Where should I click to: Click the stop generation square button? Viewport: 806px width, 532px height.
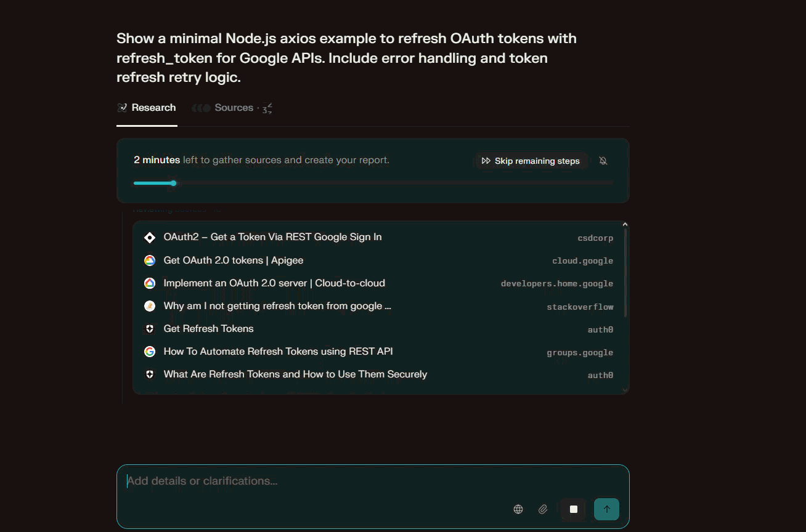(573, 509)
